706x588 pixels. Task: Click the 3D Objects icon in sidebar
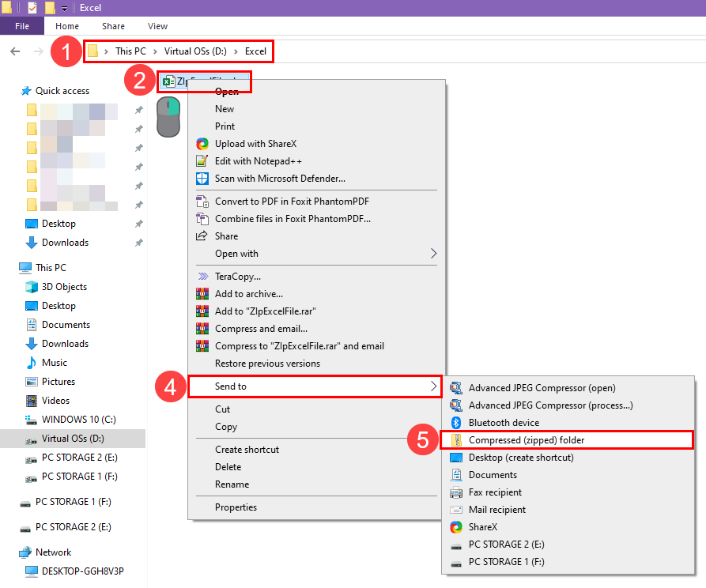point(32,287)
